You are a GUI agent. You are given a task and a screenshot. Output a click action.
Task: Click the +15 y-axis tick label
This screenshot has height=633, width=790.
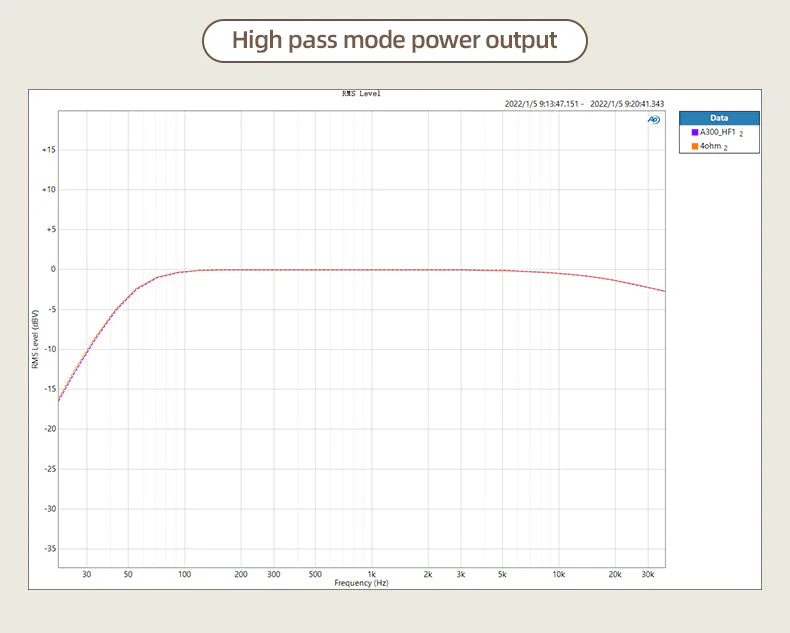(49, 150)
